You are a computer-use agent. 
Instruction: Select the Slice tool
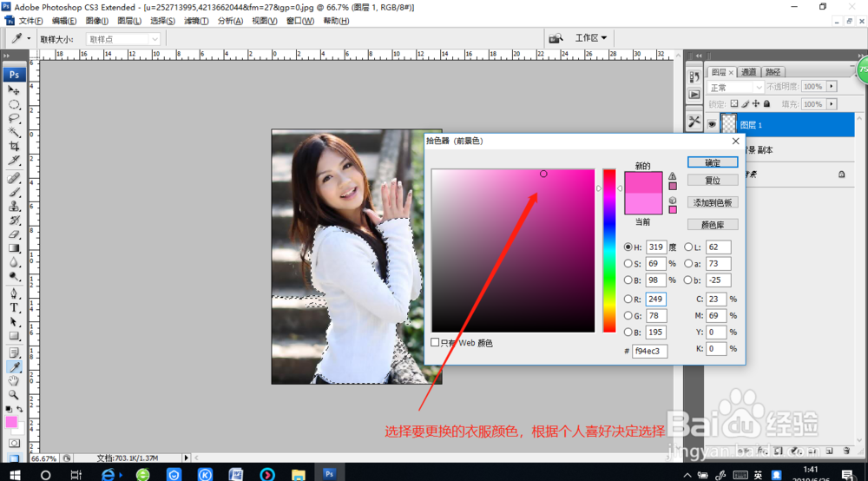tap(14, 161)
